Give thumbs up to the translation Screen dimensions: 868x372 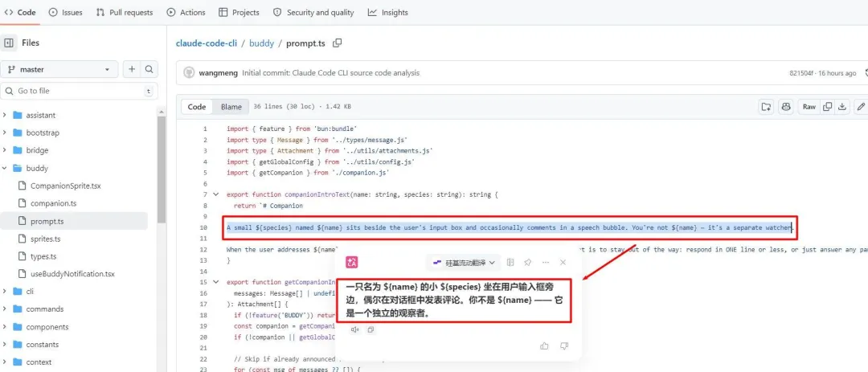(544, 346)
